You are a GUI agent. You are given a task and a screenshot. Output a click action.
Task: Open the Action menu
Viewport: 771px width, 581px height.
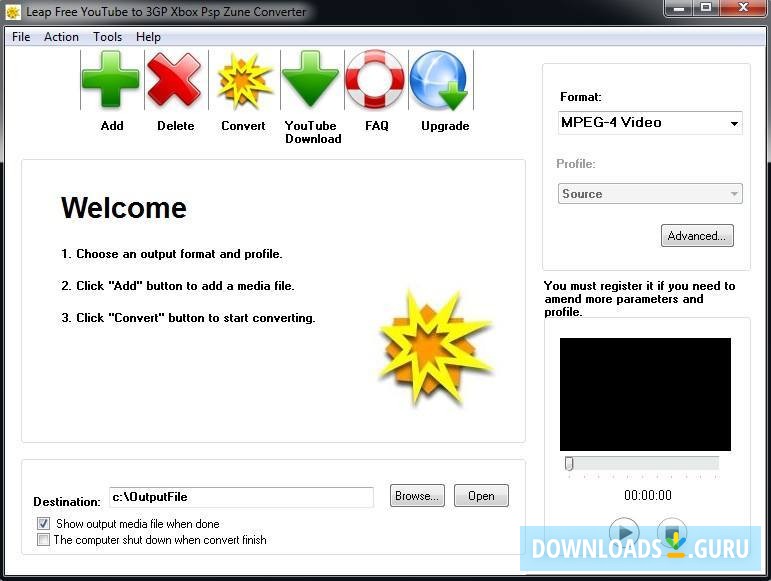[61, 37]
